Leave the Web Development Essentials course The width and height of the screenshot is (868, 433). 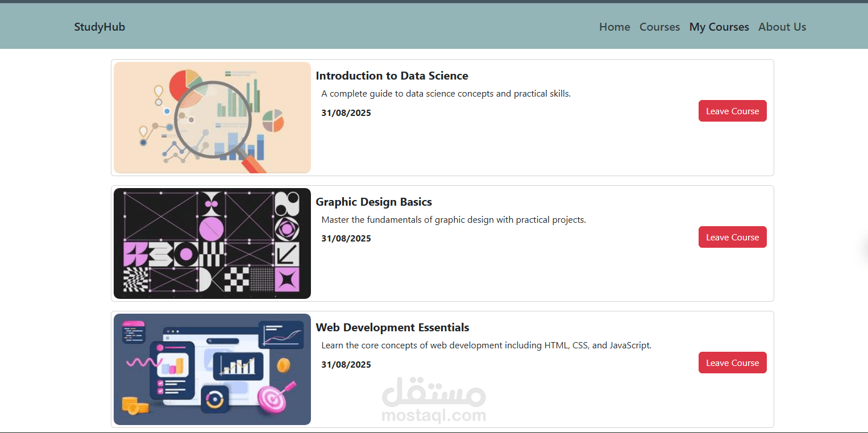pyautogui.click(x=732, y=363)
